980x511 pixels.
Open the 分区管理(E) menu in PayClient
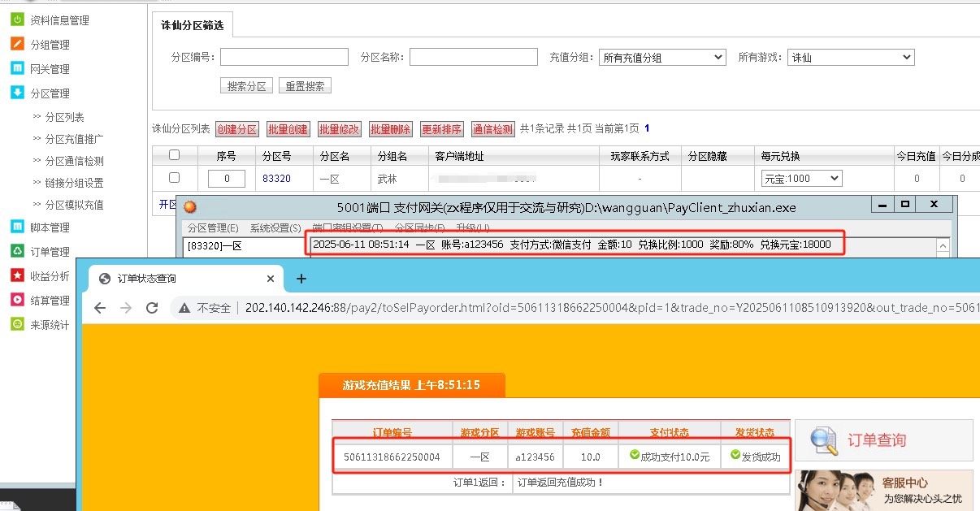(213, 228)
